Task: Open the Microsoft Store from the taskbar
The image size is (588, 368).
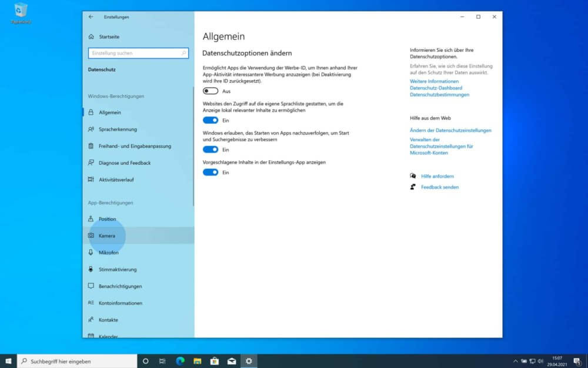Action: coord(215,360)
